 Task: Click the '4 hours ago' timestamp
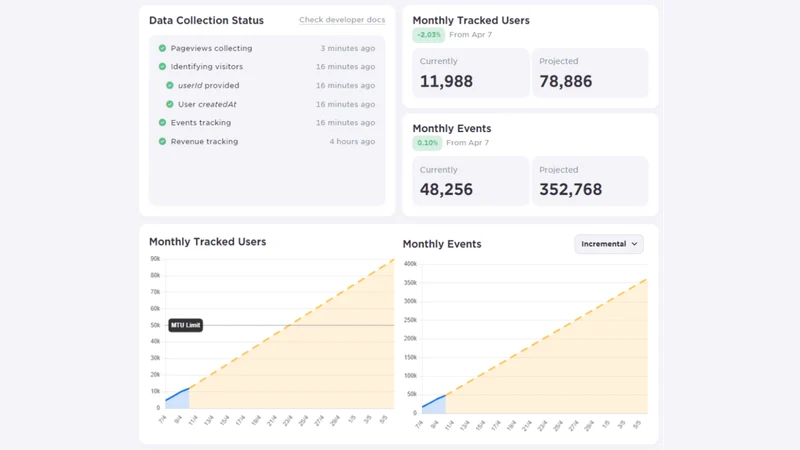[x=352, y=141]
